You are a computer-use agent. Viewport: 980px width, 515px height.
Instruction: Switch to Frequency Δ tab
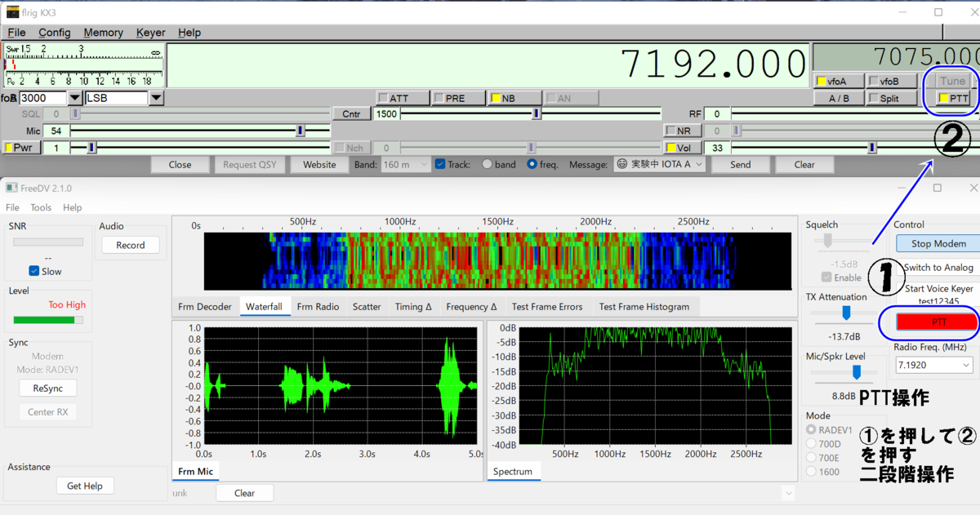pyautogui.click(x=471, y=307)
